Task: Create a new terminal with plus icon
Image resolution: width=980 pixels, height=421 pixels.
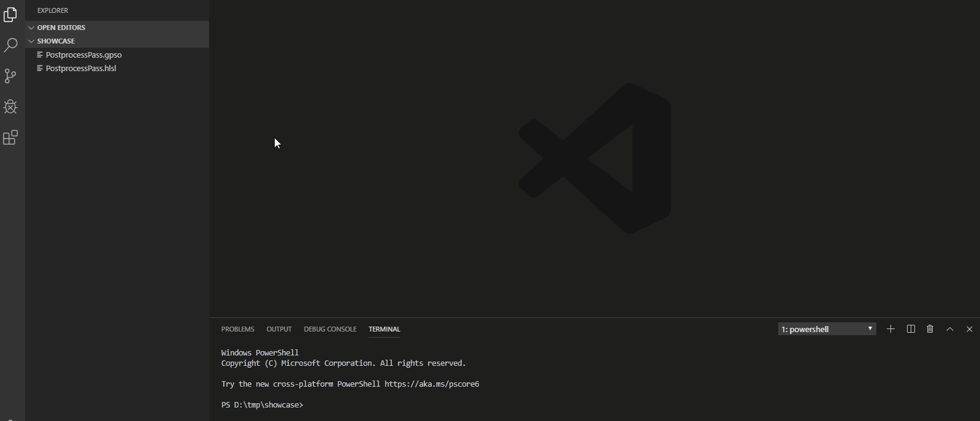Action: pyautogui.click(x=890, y=329)
